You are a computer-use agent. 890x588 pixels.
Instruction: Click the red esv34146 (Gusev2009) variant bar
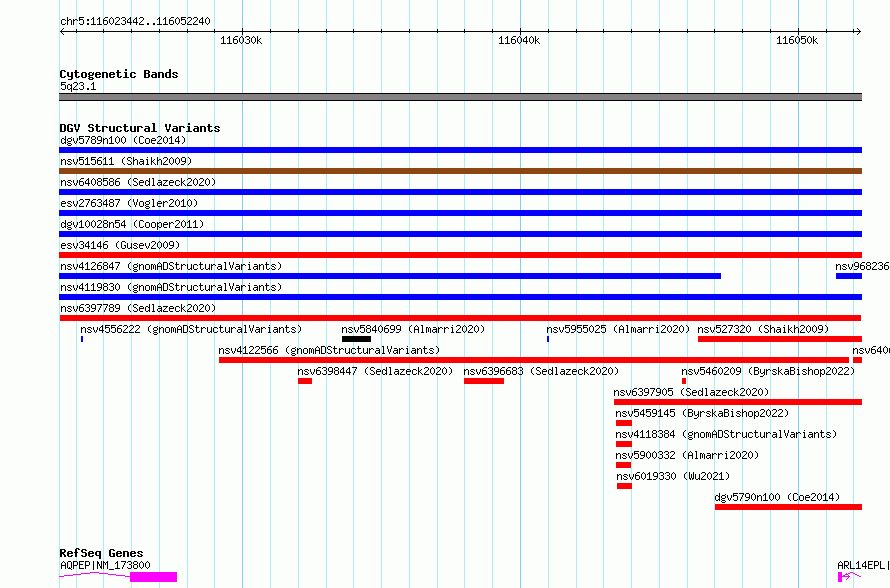(460, 255)
